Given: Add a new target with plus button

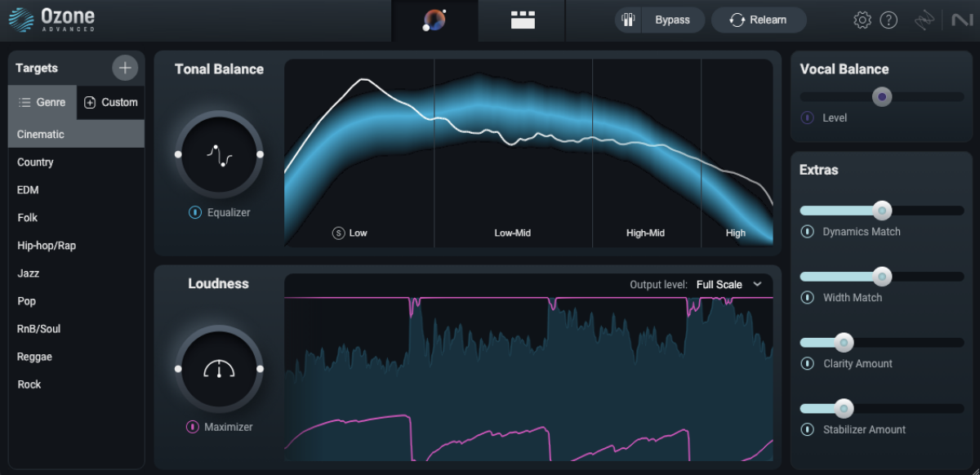Looking at the screenshot, I should coord(125,68).
